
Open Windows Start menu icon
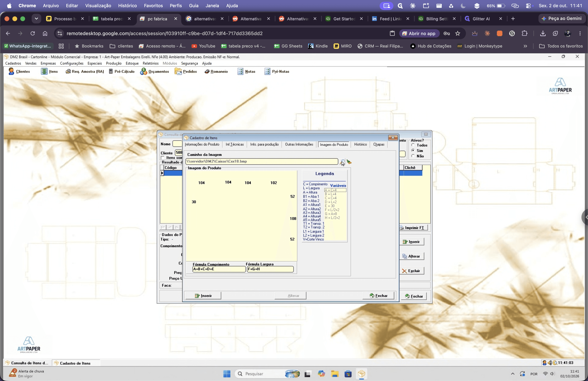coord(227,374)
